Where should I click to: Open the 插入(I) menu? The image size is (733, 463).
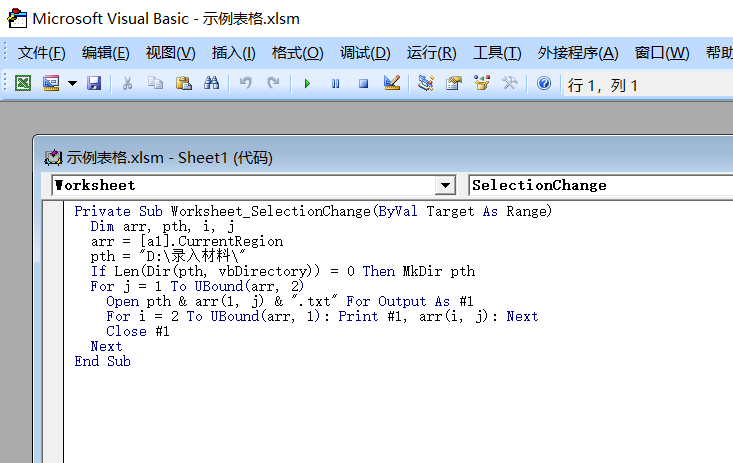pyautogui.click(x=233, y=53)
